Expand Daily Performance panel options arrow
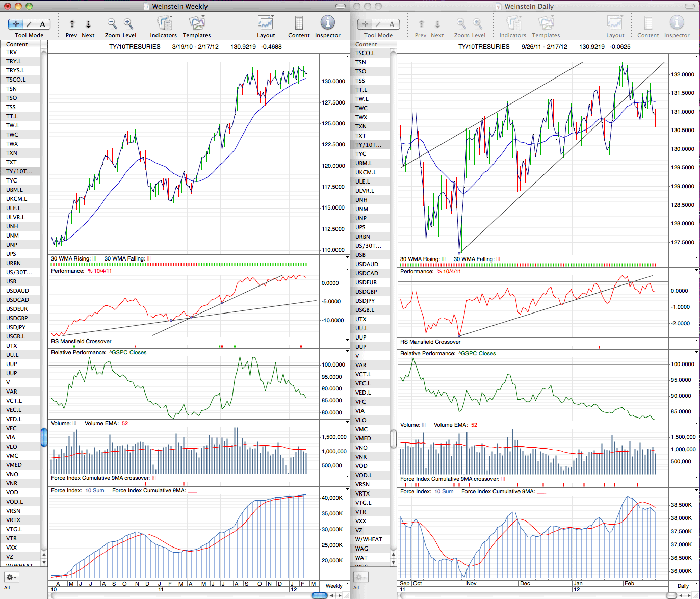The width and height of the screenshot is (700, 599). pyautogui.click(x=696, y=270)
